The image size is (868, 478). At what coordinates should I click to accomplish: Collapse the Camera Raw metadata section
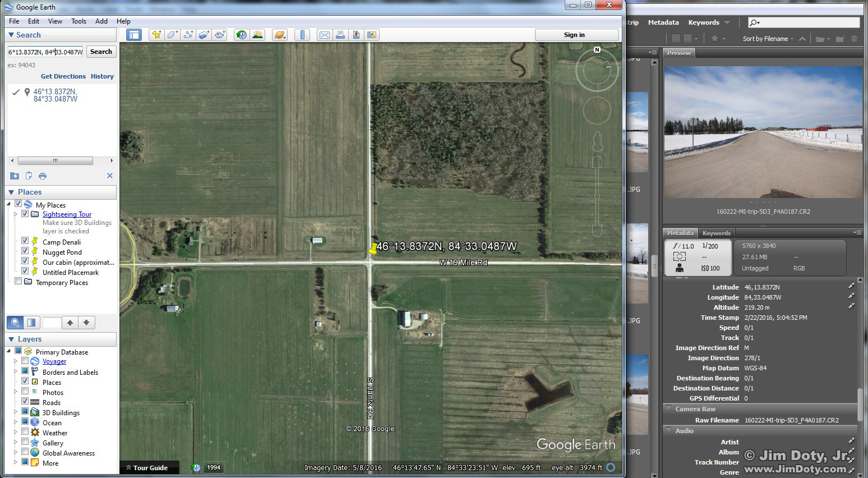tap(669, 408)
